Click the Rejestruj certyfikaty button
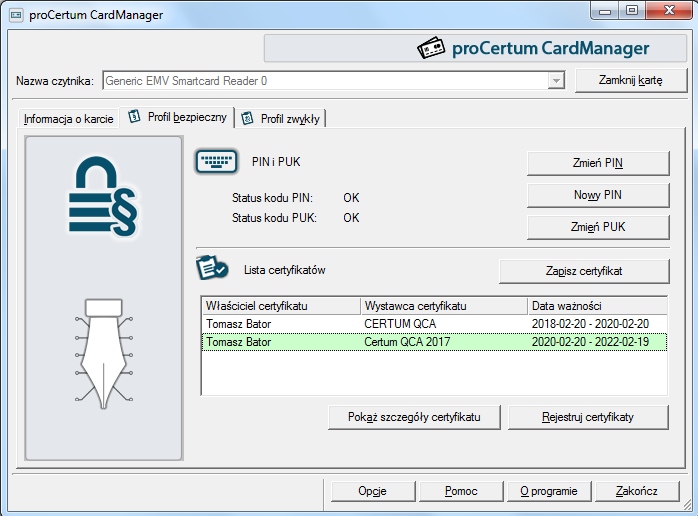 pyautogui.click(x=588, y=417)
